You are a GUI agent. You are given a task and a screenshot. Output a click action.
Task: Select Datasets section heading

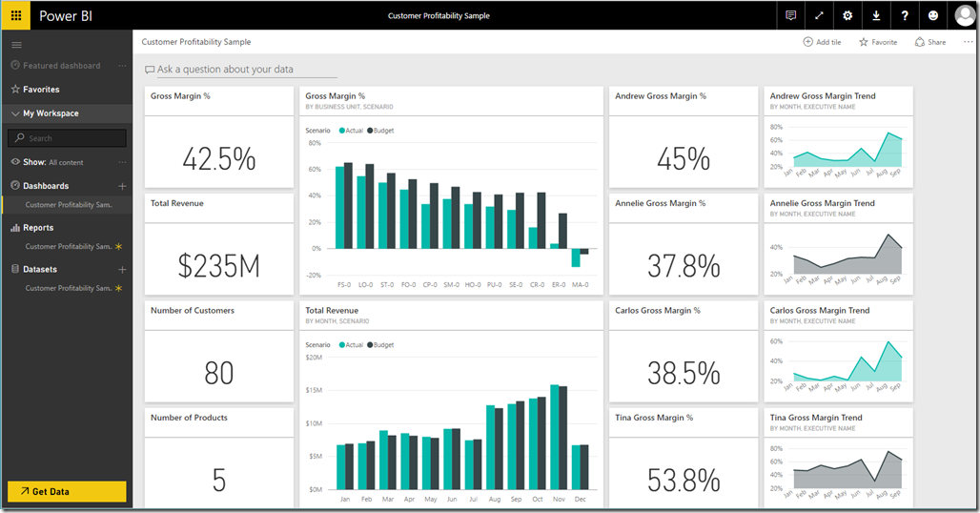pyautogui.click(x=40, y=269)
